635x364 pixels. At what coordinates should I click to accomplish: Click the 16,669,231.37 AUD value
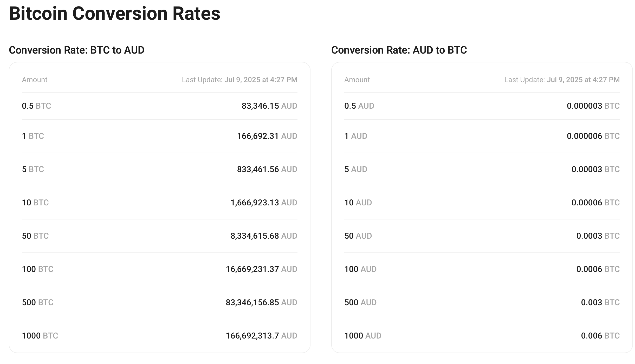click(261, 269)
